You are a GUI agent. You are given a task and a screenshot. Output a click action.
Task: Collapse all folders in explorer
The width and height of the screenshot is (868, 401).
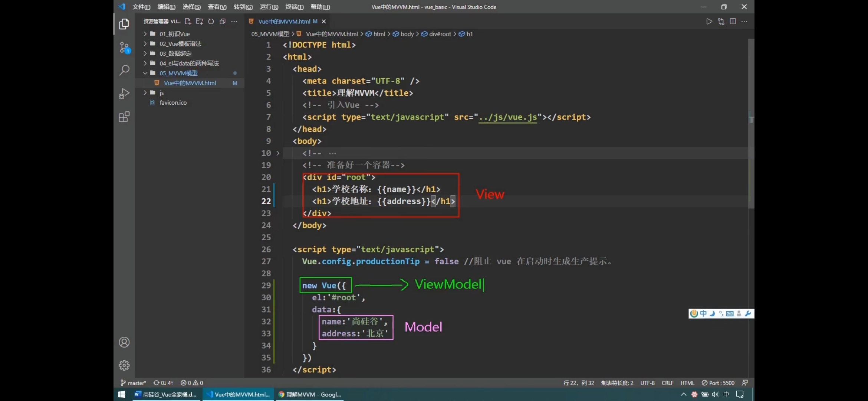pyautogui.click(x=222, y=22)
